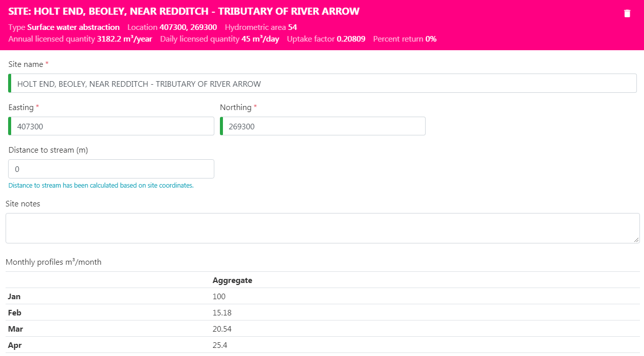
Task: Click the Apr row label
Action: (15, 345)
